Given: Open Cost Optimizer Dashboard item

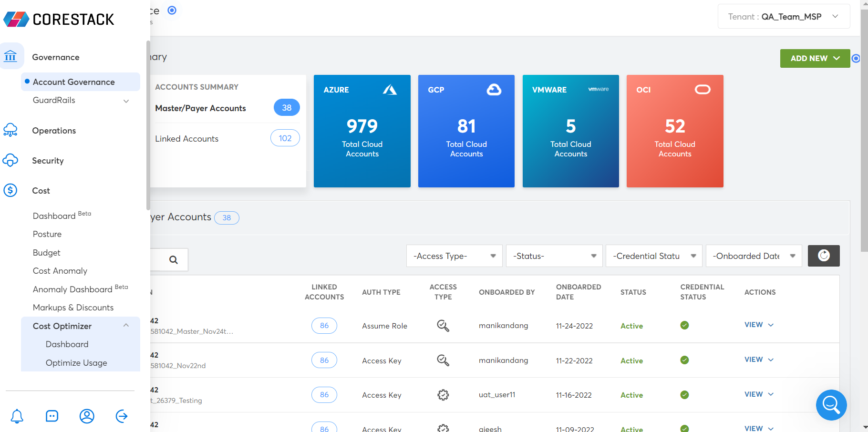Looking at the screenshot, I should coord(67,344).
